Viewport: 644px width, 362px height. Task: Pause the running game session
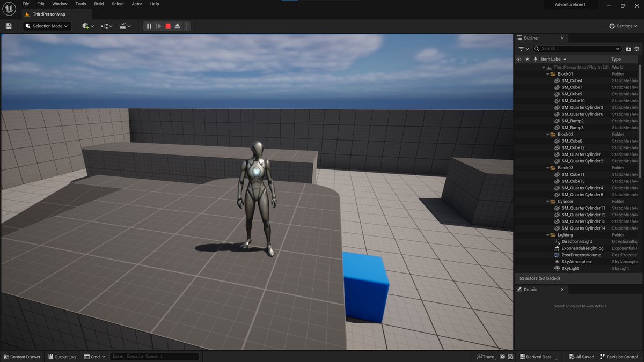(149, 26)
